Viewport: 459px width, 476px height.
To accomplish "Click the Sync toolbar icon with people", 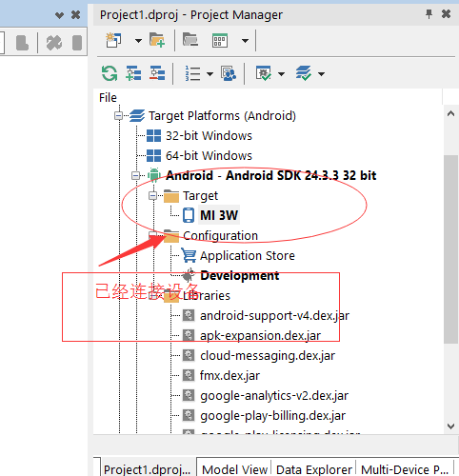I will [x=229, y=73].
